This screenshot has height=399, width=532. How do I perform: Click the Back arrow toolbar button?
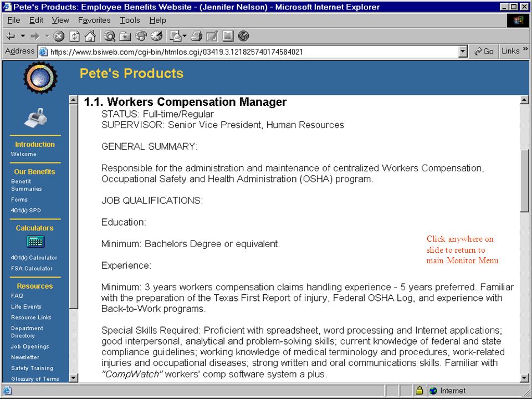coord(11,36)
